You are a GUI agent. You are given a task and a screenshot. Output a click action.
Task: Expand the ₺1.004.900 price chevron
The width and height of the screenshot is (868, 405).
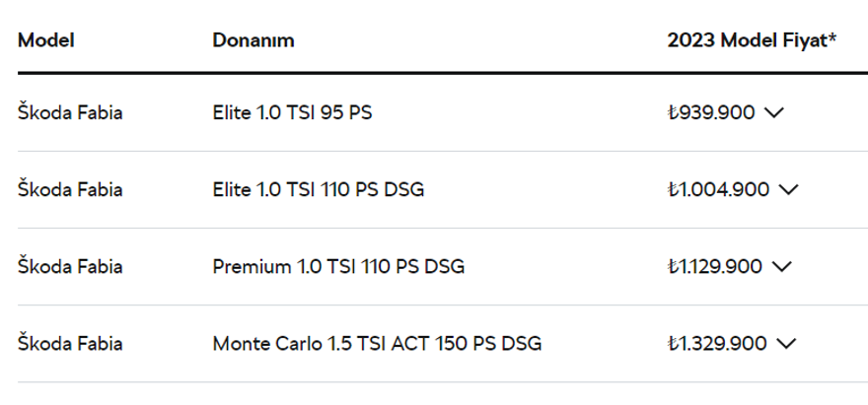pyautogui.click(x=789, y=189)
